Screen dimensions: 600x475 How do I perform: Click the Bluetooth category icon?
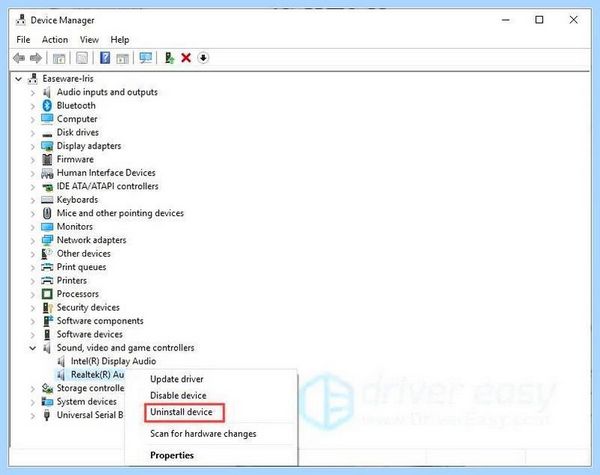(47, 105)
